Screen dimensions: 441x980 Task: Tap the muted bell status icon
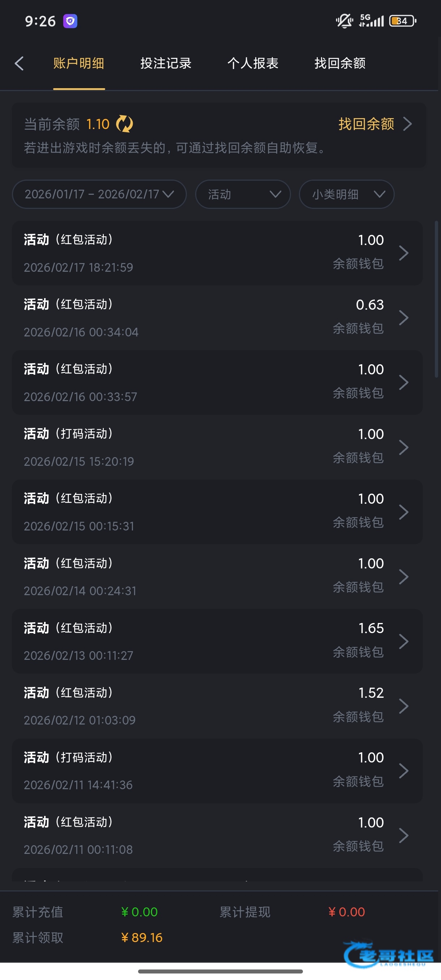pyautogui.click(x=344, y=21)
